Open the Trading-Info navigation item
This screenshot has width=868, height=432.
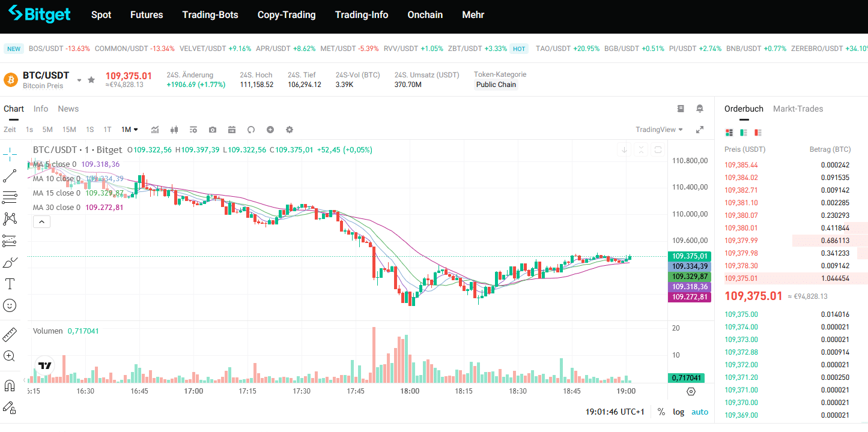pyautogui.click(x=362, y=15)
